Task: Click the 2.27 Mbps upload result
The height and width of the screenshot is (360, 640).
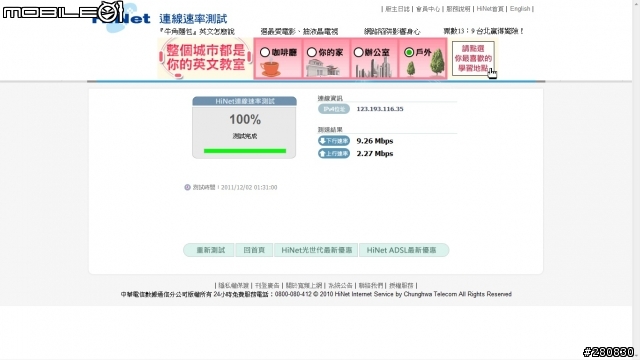Action: [375, 153]
